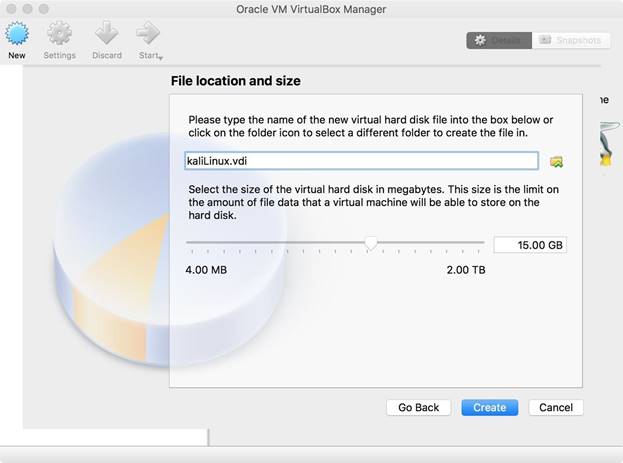Maximize the VirtualBox Manager window
The height and width of the screenshot is (463, 623).
click(x=45, y=9)
